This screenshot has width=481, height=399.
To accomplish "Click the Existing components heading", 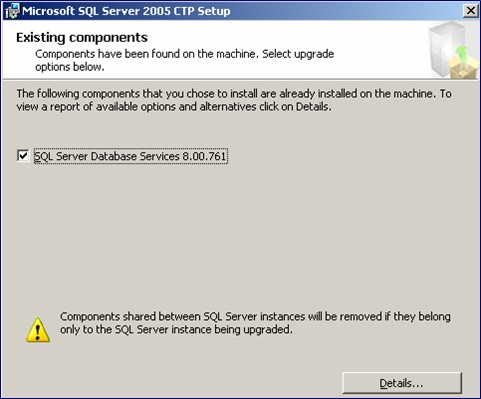I will [x=82, y=37].
